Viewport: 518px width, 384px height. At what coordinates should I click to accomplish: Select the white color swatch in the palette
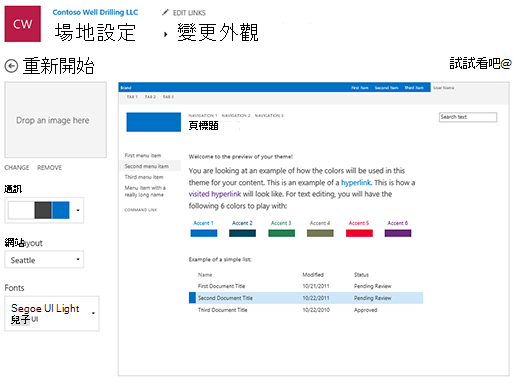click(x=21, y=210)
